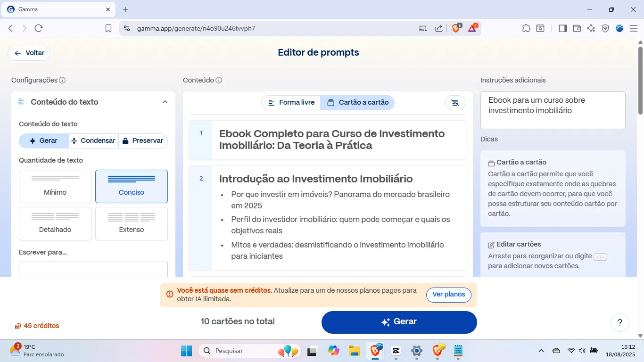This screenshot has width=644, height=362.
Task: Select card 2 Introdução ao Investimento Imobiliário heading
Action: point(316,179)
